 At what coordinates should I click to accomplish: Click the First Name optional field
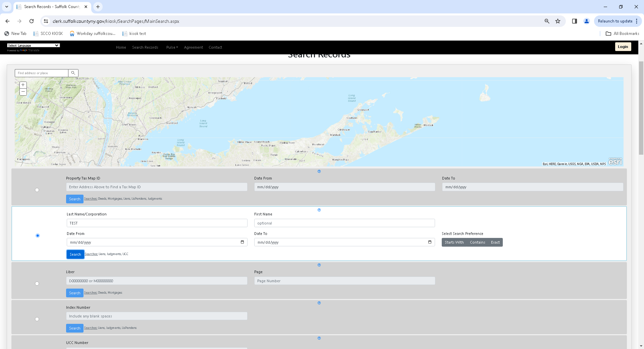344,223
